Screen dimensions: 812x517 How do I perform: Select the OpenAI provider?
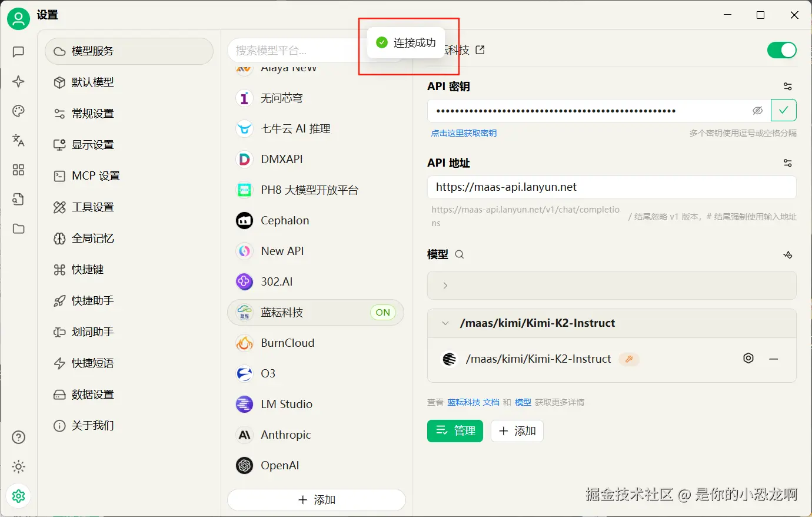316,465
